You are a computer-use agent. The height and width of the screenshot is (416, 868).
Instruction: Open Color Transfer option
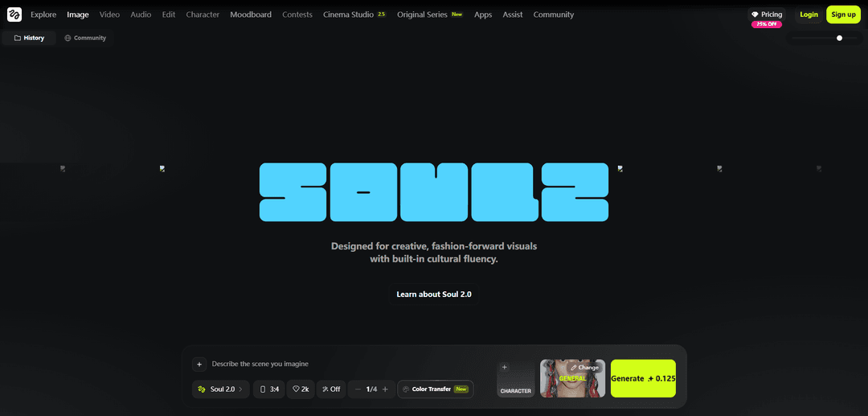[436, 389]
